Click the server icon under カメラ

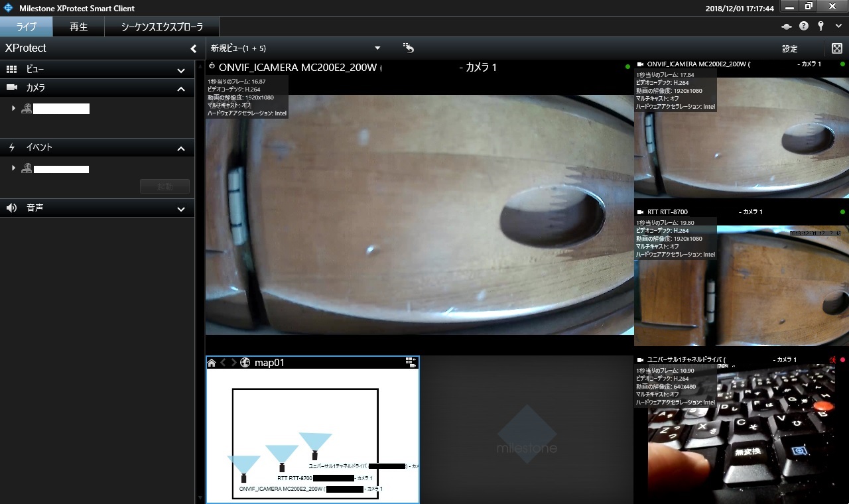tap(27, 108)
